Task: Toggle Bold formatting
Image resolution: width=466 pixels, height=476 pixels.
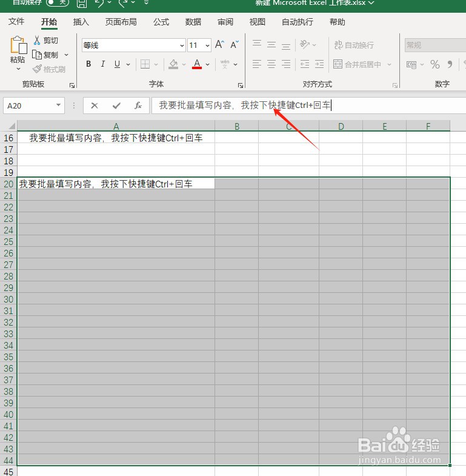Action: tap(88, 64)
